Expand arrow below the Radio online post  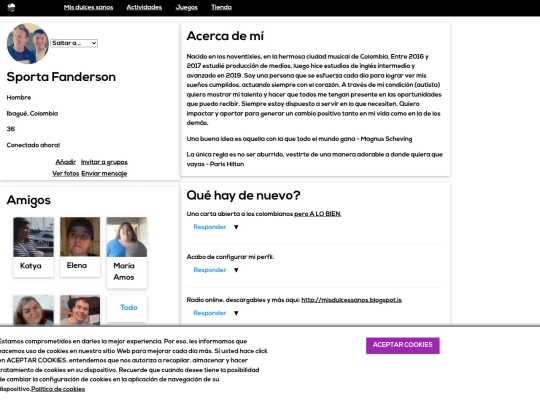click(236, 313)
